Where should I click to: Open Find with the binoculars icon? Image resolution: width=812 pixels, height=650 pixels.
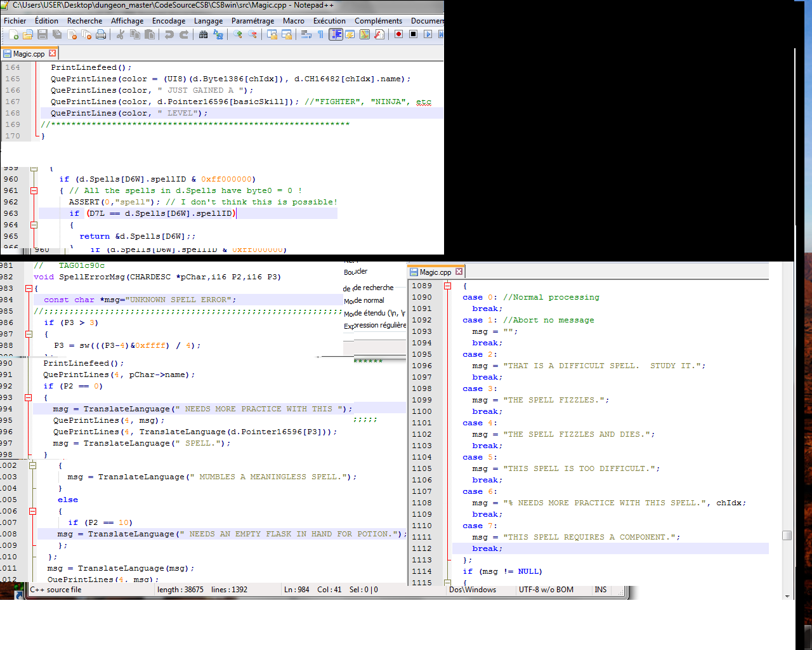(x=203, y=34)
